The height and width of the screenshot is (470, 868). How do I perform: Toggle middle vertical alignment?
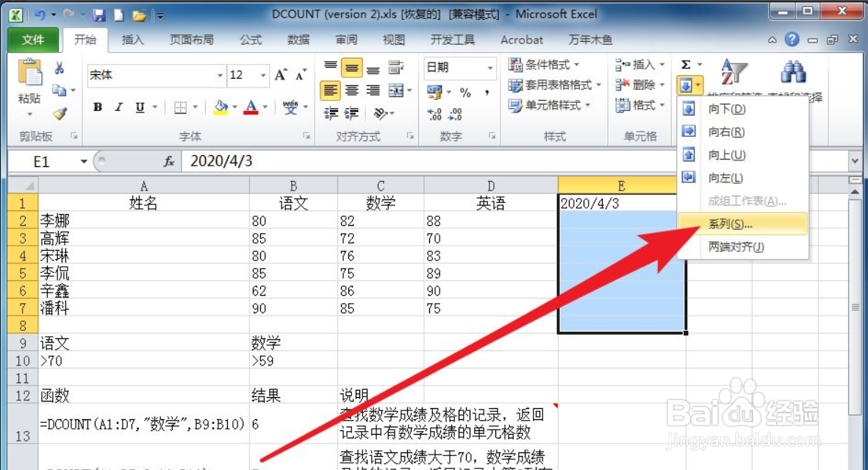351,68
